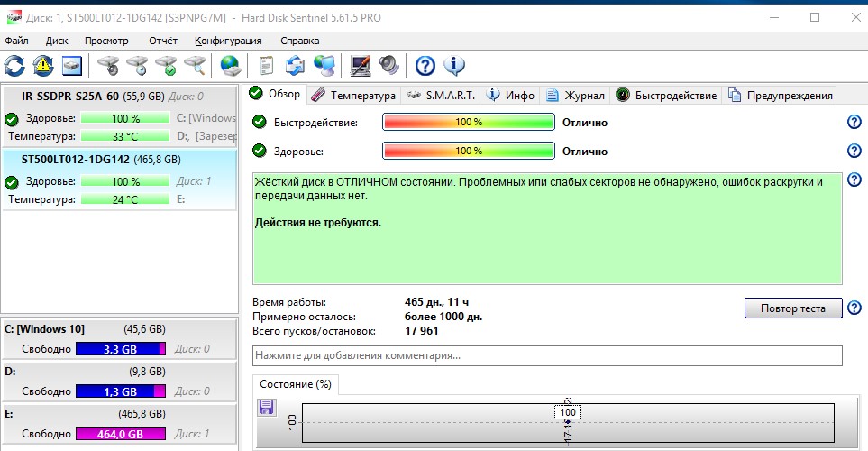Open the report document icon in toolbar
This screenshot has height=451, width=868.
click(x=266, y=65)
